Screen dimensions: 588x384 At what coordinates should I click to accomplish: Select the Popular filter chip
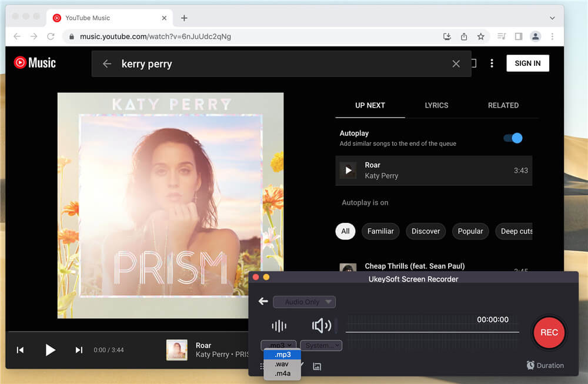click(470, 231)
